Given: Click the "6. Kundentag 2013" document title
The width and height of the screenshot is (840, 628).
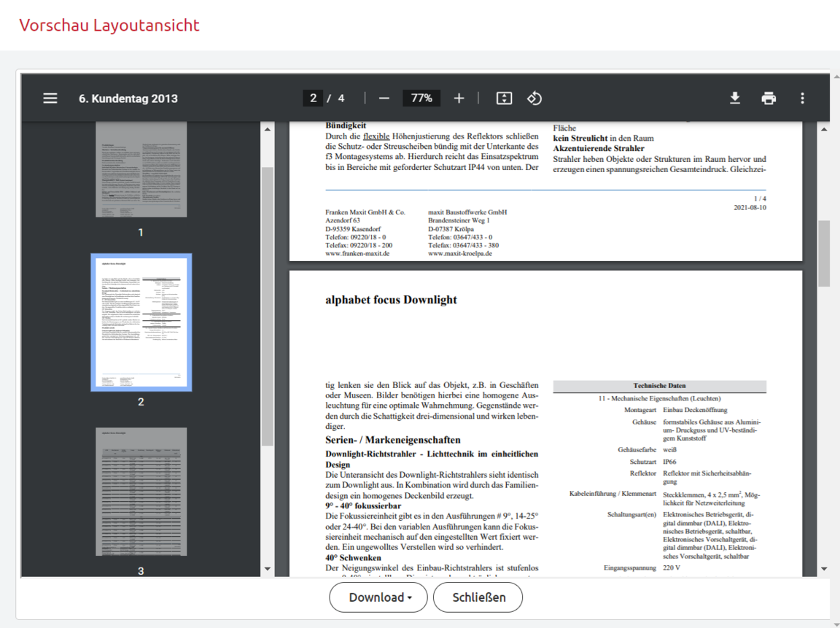Looking at the screenshot, I should [128, 98].
